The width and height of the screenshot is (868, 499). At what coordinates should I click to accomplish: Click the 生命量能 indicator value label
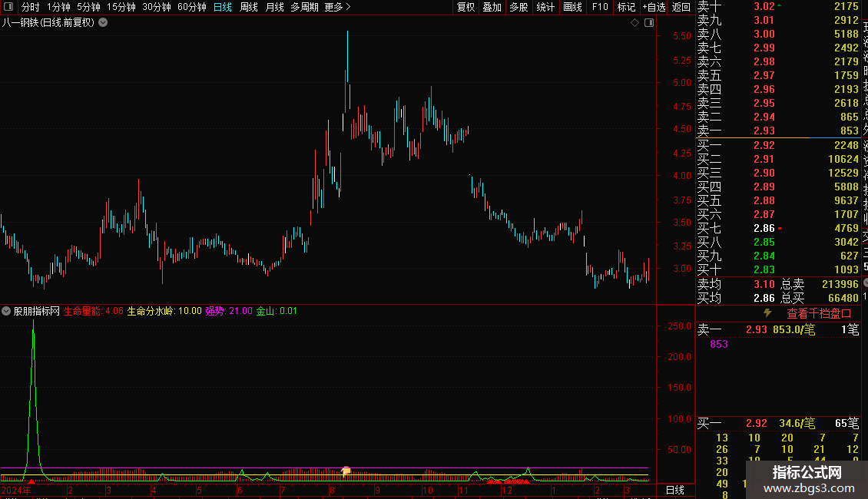pyautogui.click(x=94, y=311)
